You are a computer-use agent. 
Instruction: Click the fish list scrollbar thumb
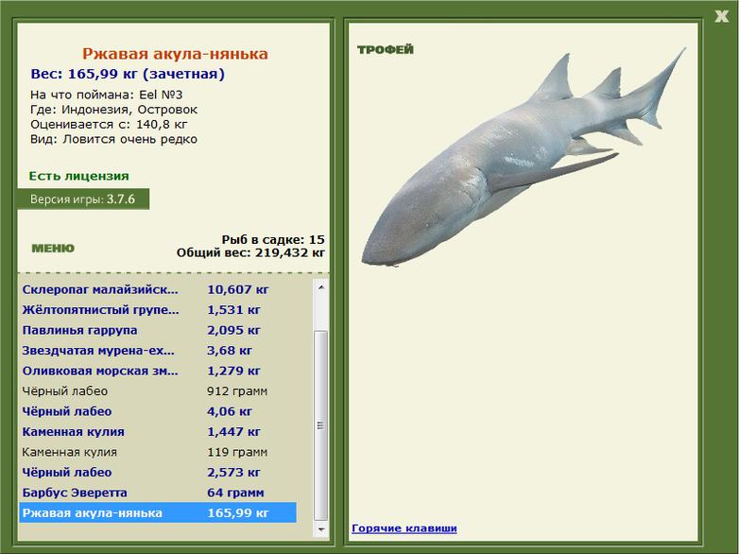tap(321, 425)
